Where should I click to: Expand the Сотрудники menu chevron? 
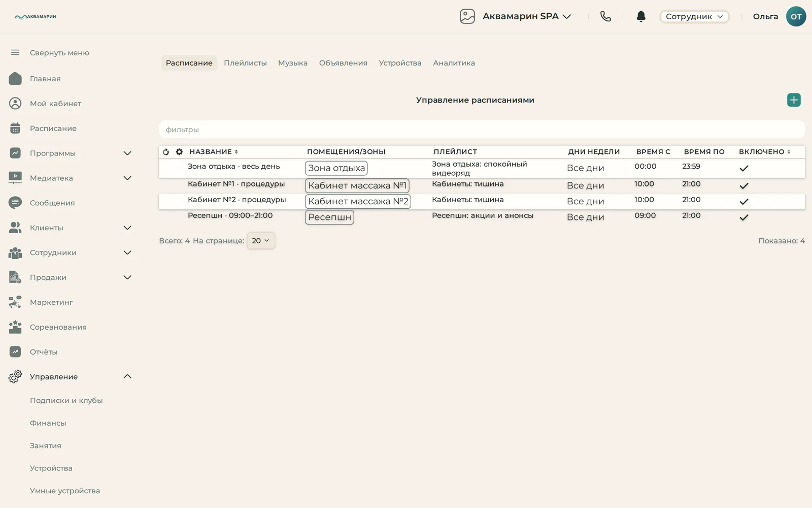click(127, 252)
